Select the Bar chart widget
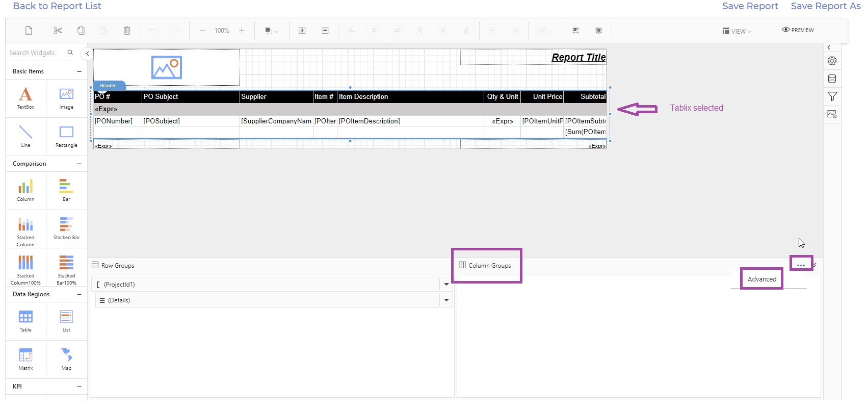The image size is (868, 411). [66, 190]
